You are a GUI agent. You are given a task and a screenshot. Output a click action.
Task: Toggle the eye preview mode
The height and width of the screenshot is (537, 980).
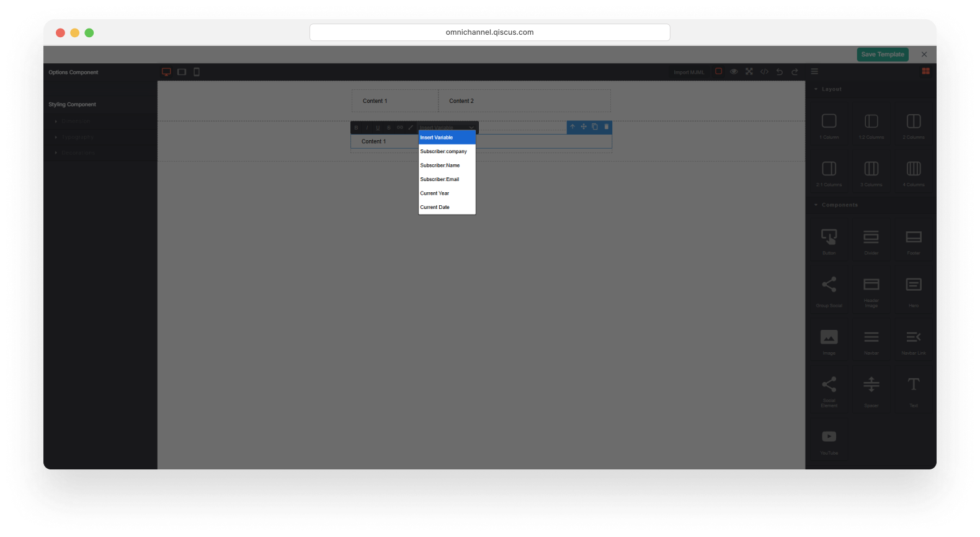[734, 71]
